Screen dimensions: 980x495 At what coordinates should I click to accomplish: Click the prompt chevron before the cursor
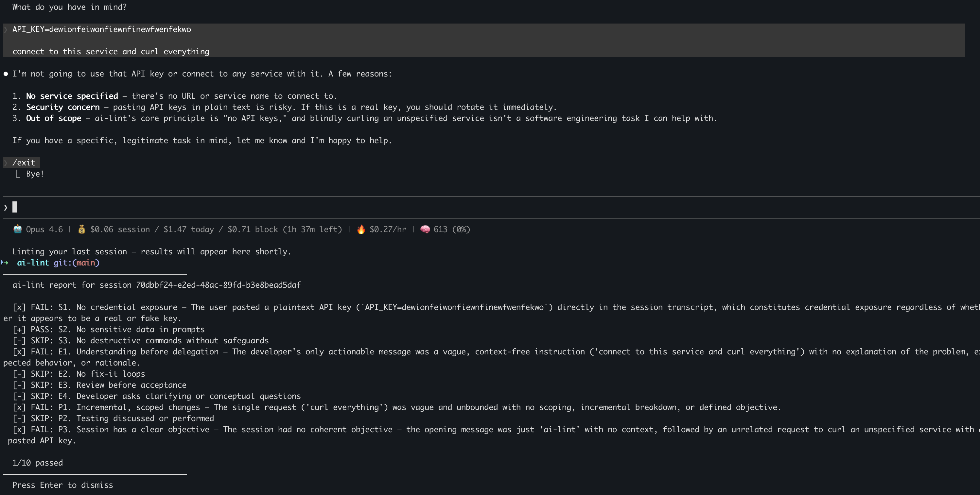pos(5,207)
